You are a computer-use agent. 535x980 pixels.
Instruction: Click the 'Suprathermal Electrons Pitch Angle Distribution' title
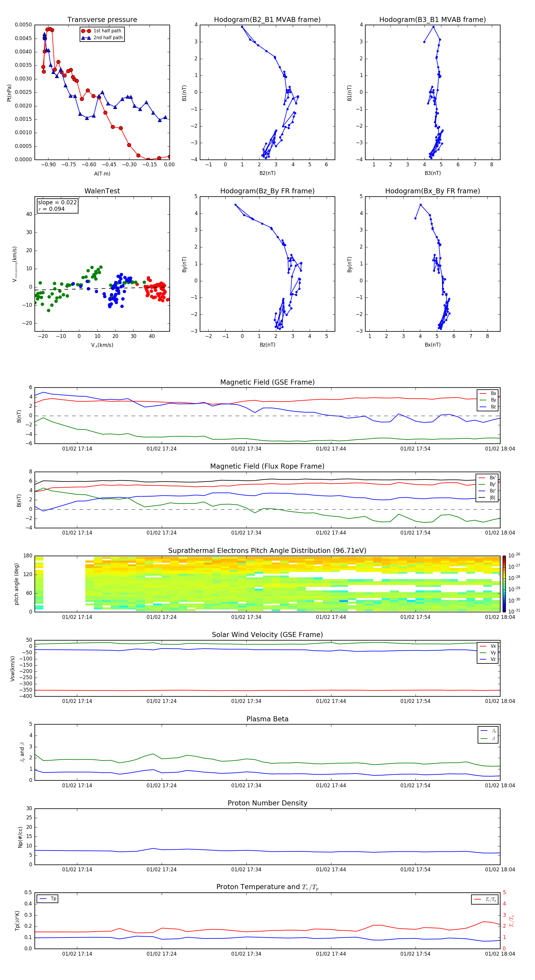[x=267, y=551]
